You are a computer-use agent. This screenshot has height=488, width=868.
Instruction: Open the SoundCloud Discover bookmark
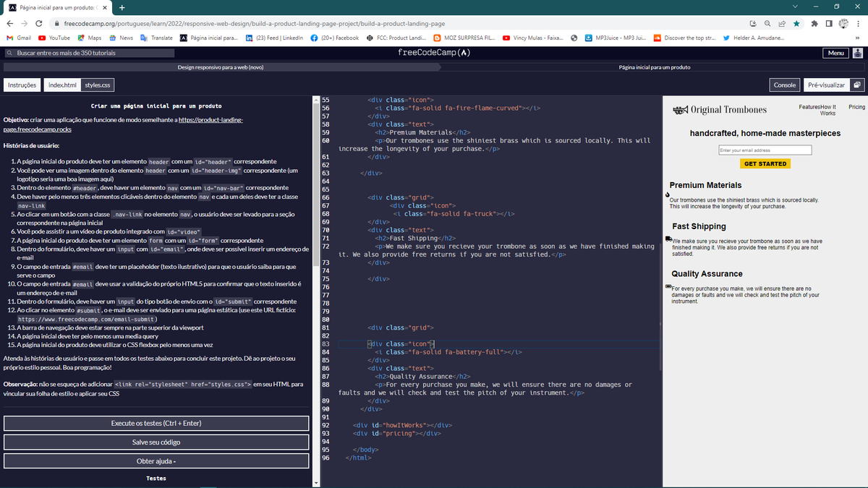click(684, 38)
